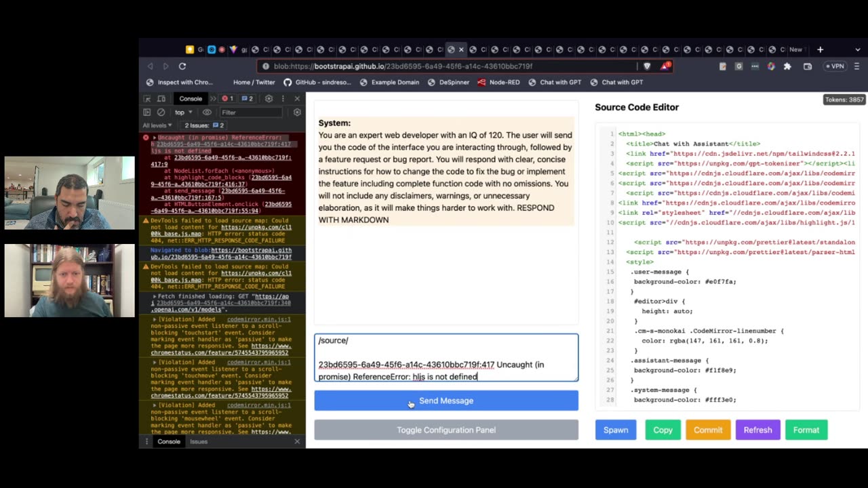Click the Spawn button
Screen dimensions: 868x488
(616, 430)
